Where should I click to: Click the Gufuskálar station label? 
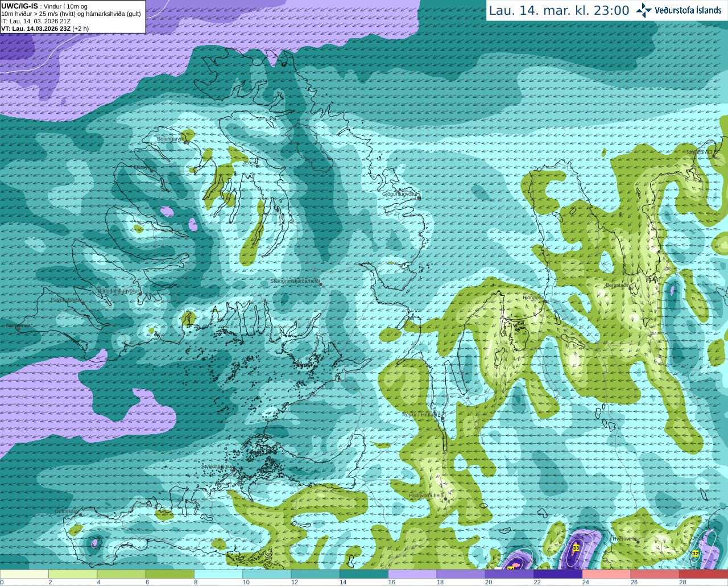[66, 511]
